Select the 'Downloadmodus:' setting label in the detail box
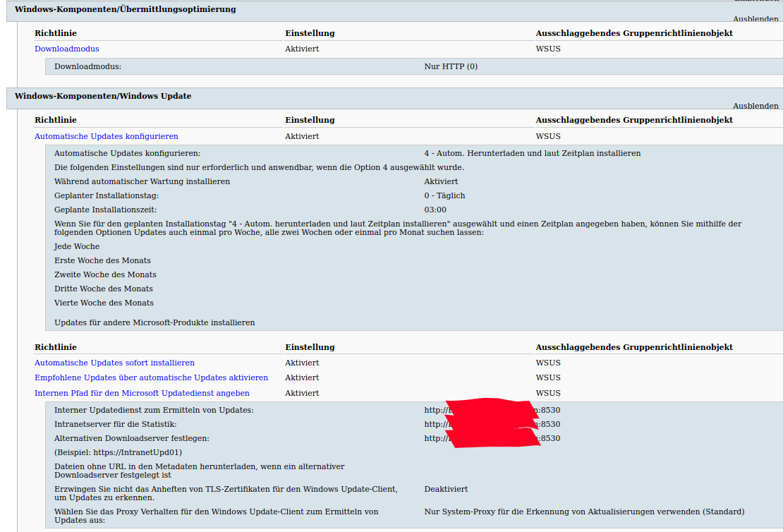This screenshot has height=532, width=783. 88,66
